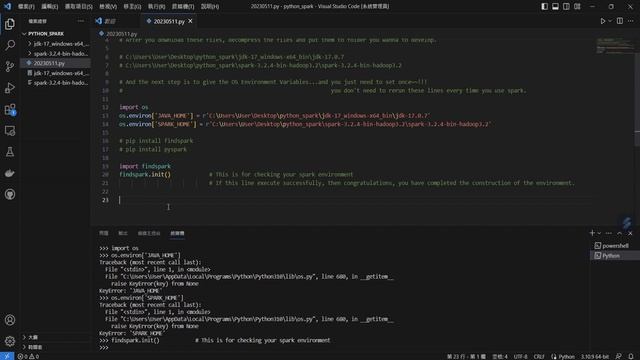
Task: Open the Search view in activity bar
Action: tap(10, 45)
